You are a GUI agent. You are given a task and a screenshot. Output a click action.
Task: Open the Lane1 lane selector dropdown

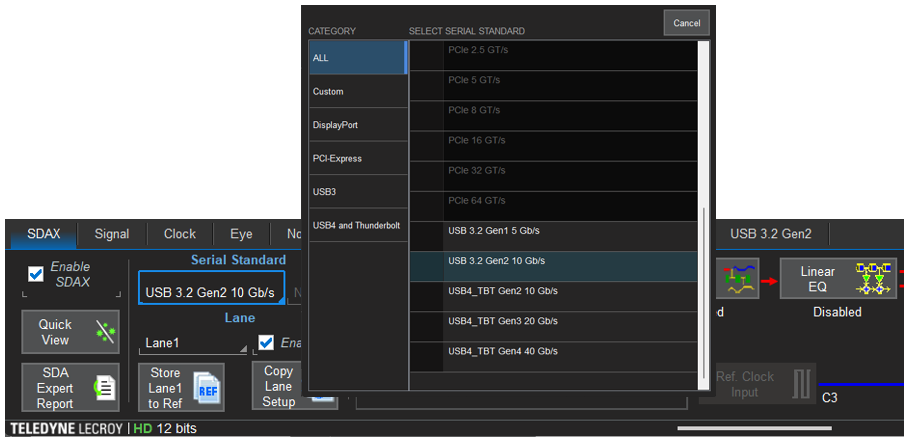pyautogui.click(x=193, y=343)
